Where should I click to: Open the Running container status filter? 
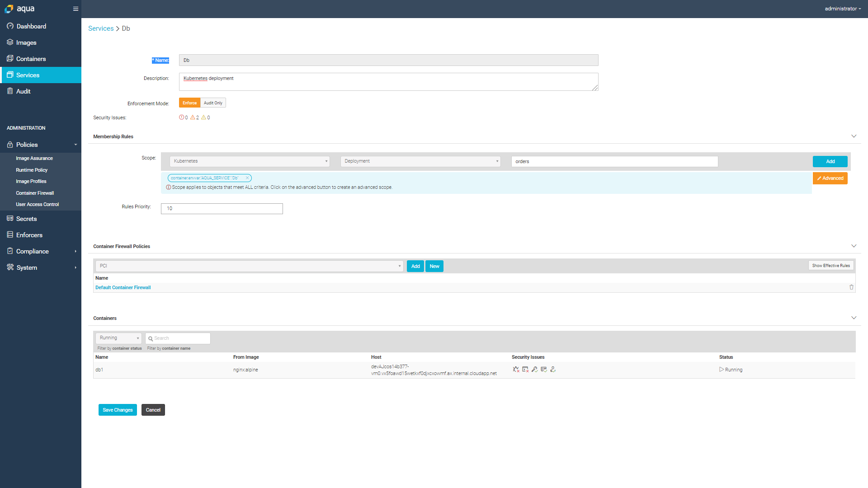[118, 338]
